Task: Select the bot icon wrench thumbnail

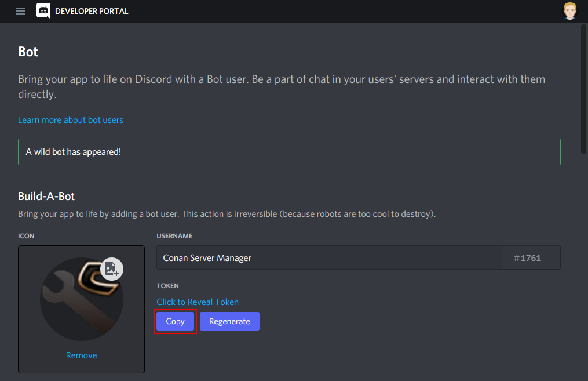Action: click(x=82, y=299)
